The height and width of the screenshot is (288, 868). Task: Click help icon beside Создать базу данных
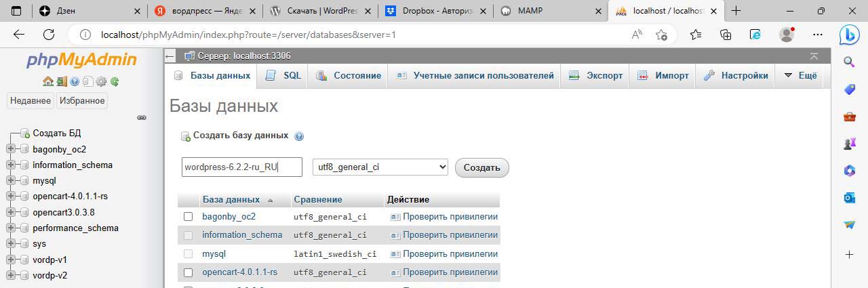click(x=299, y=136)
